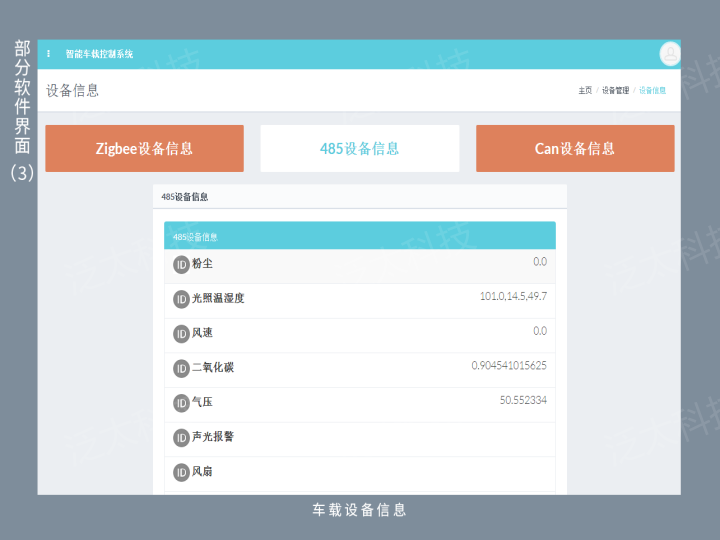
Task: Open the Can设备信息 tab
Action: point(575,149)
